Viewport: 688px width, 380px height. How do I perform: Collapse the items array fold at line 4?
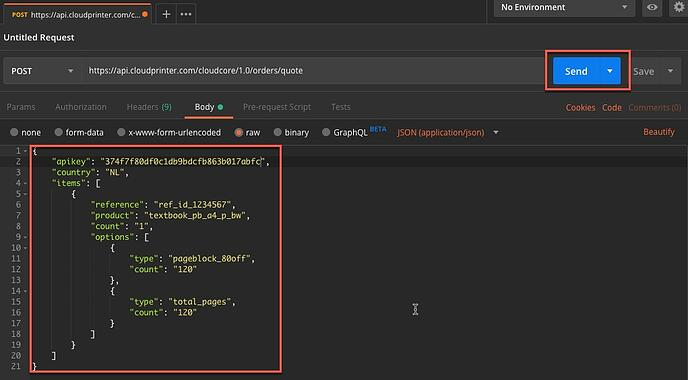[x=25, y=183]
